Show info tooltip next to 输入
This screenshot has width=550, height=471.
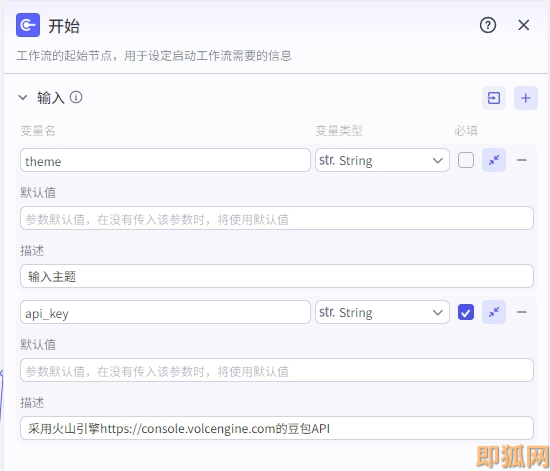point(76,97)
